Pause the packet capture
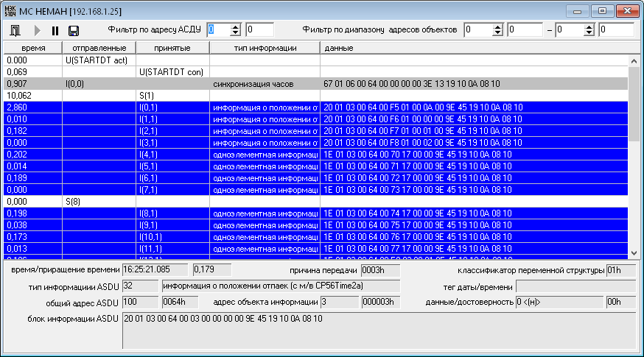Image resolution: width=644 pixels, height=357 pixels. (x=55, y=30)
